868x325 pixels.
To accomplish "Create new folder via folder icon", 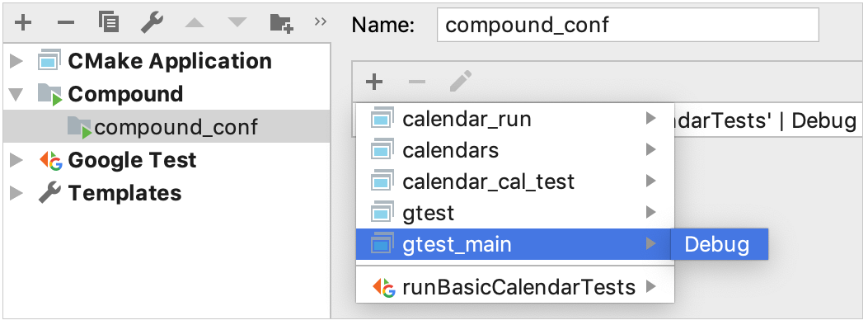I will (x=281, y=23).
